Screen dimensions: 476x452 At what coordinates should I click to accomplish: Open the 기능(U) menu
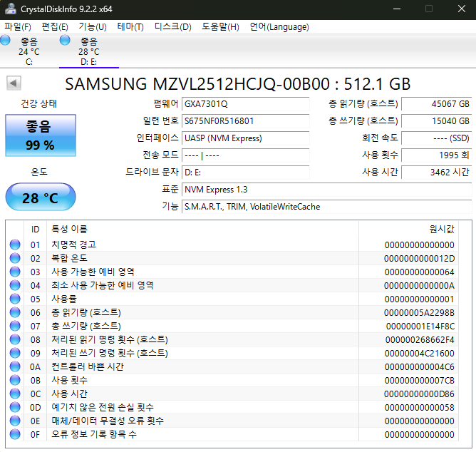point(93,27)
